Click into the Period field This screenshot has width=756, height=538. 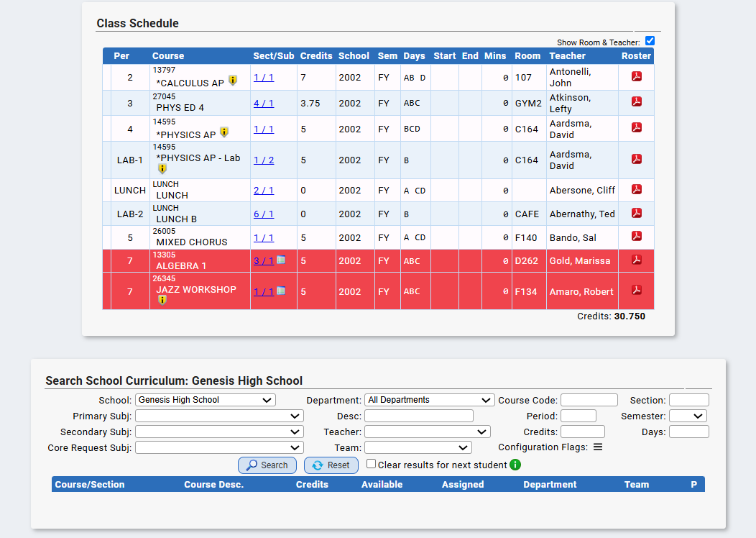click(x=578, y=416)
